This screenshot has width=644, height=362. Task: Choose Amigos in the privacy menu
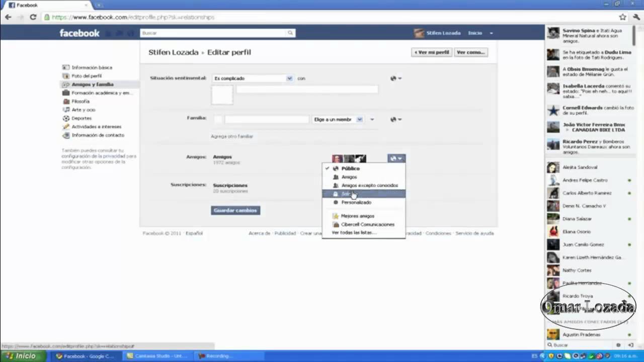point(363,177)
